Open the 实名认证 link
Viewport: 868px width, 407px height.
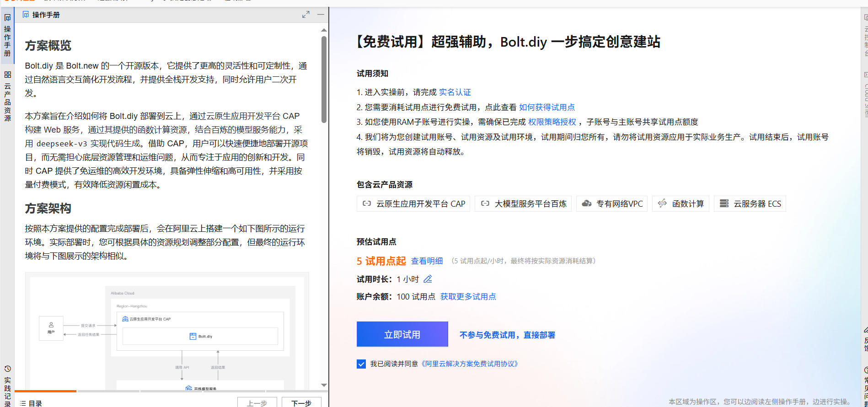[455, 92]
